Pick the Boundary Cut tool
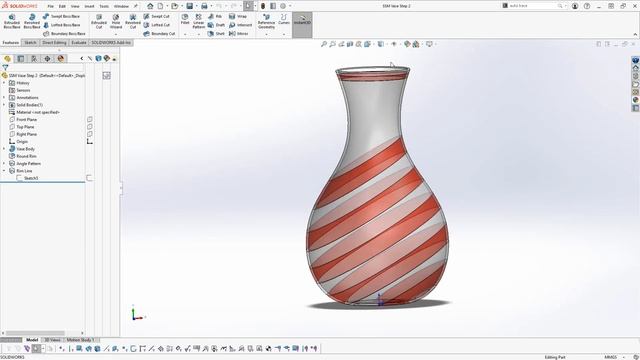This screenshot has height=360, width=640. (x=159, y=33)
